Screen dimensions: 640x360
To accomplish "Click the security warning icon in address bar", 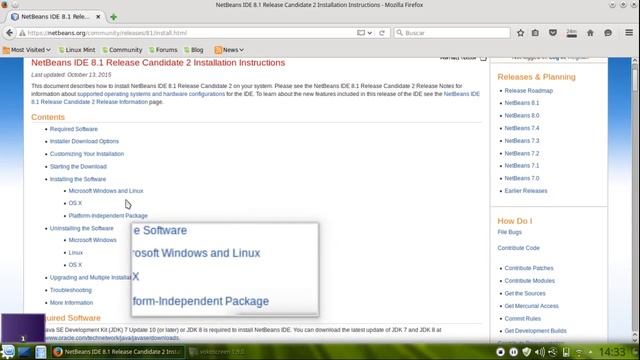I will tap(22, 33).
